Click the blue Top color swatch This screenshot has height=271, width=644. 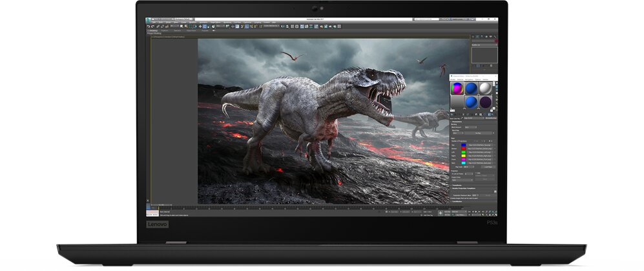[x=464, y=145]
